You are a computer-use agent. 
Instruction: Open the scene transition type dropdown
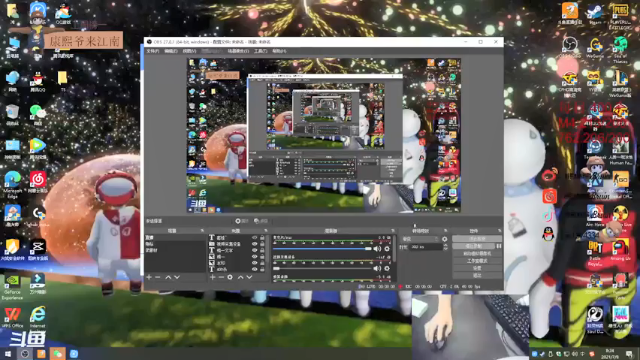420,239
